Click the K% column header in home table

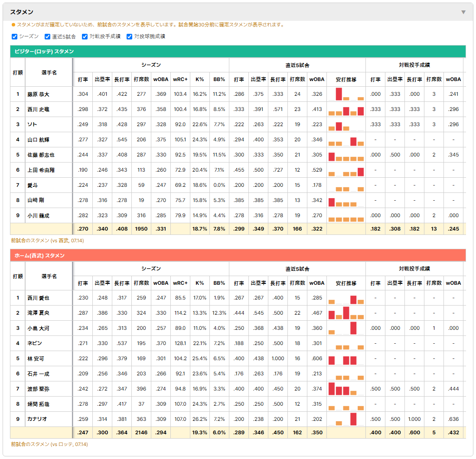200,283
